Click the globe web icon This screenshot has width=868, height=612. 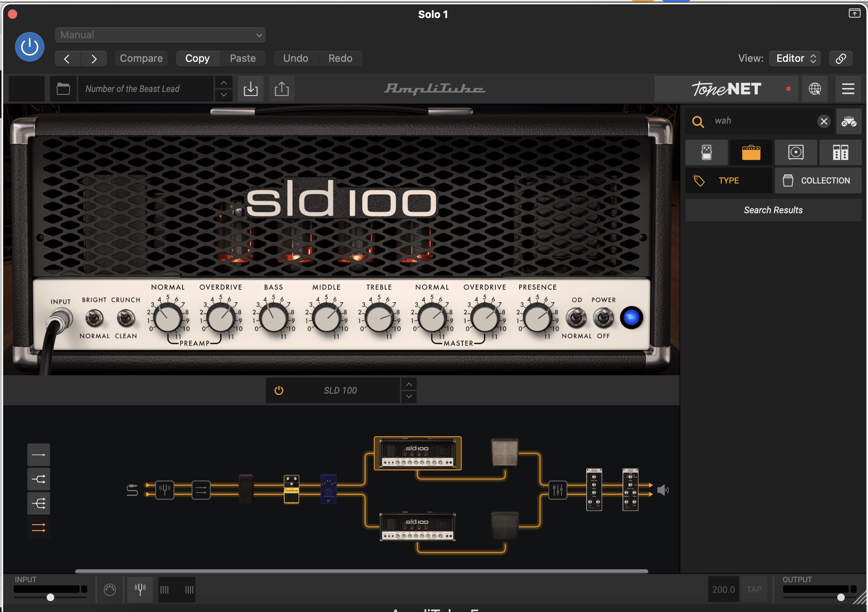pyautogui.click(x=815, y=89)
